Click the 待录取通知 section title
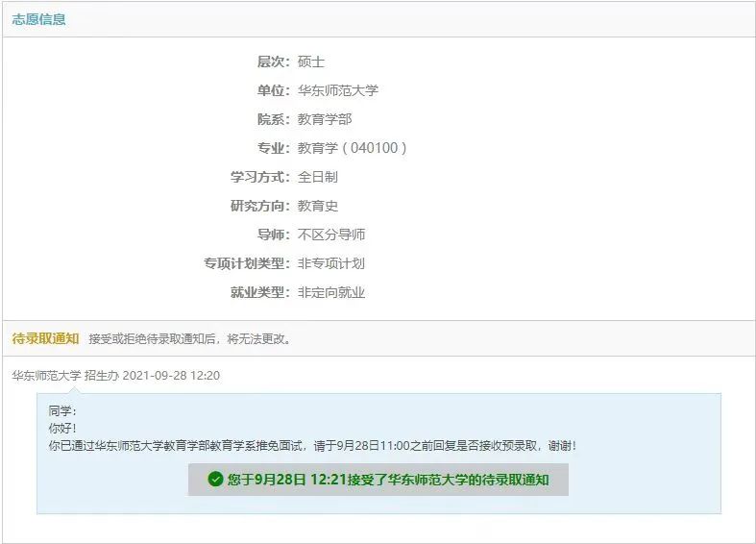Image resolution: width=756 pixels, height=544 pixels. [45, 338]
